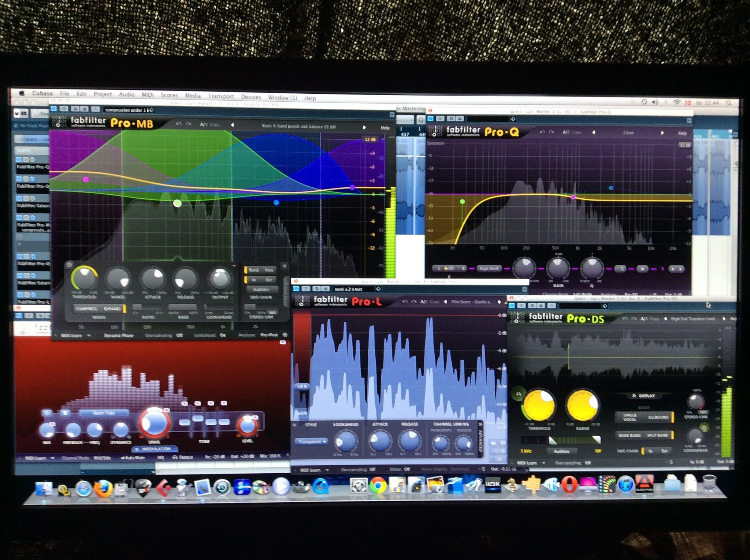Open Finder from the Dock
The image size is (750, 560).
coord(44,489)
